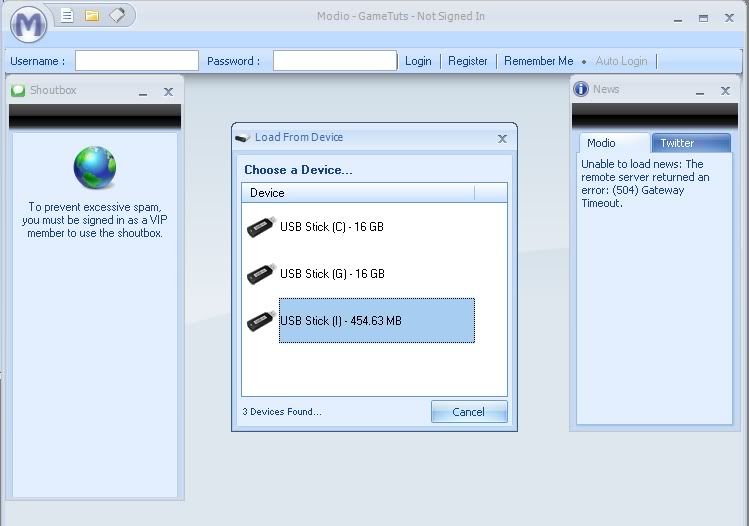Close the News panel

coord(725,91)
